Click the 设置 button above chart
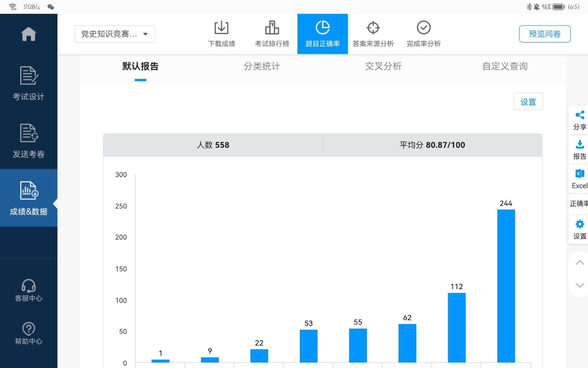Viewport: 588px width, 368px height. (x=528, y=102)
